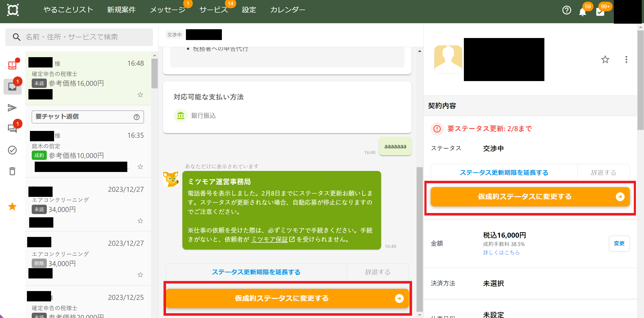Screen dimensions: 644x318
Task: Click the 成約 badge on 庭木の剪定
Action: pyautogui.click(x=39, y=155)
